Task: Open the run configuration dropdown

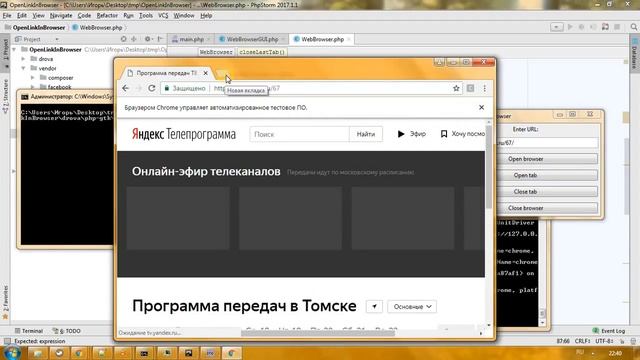Action: coord(556,27)
